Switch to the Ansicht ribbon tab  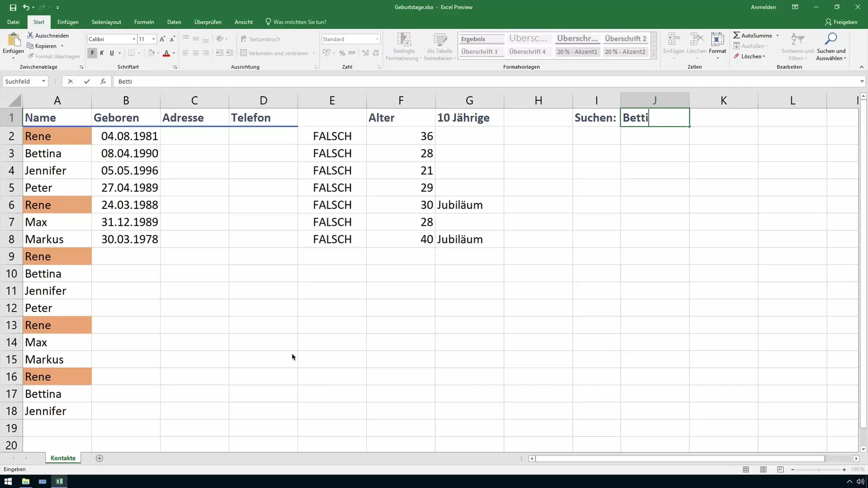243,22
